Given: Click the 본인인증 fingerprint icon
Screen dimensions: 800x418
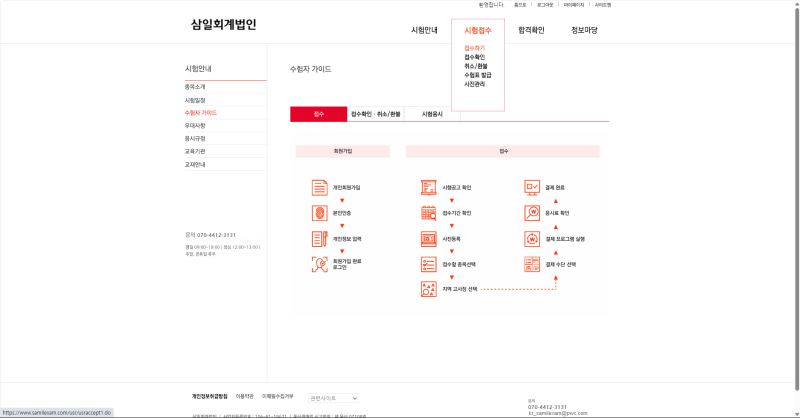Looking at the screenshot, I should 320,213.
